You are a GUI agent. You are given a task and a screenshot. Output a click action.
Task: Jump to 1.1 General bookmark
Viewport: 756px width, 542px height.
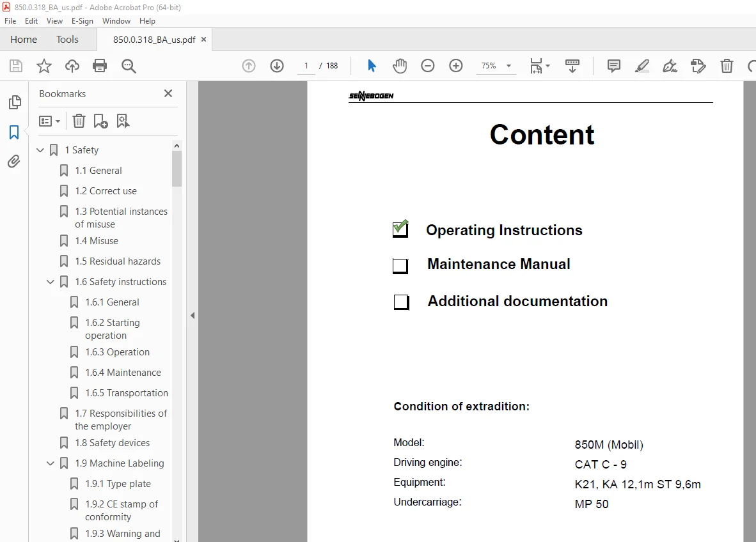[98, 171]
